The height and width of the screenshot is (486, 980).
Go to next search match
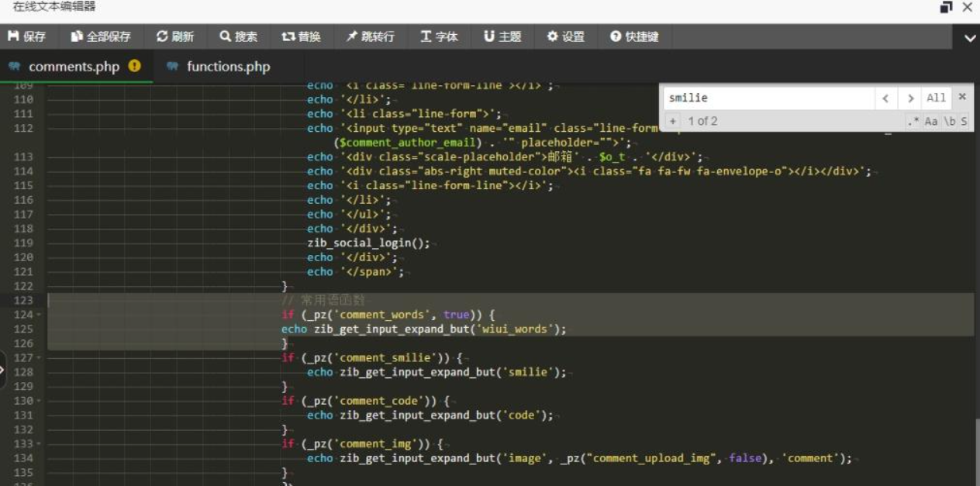910,98
